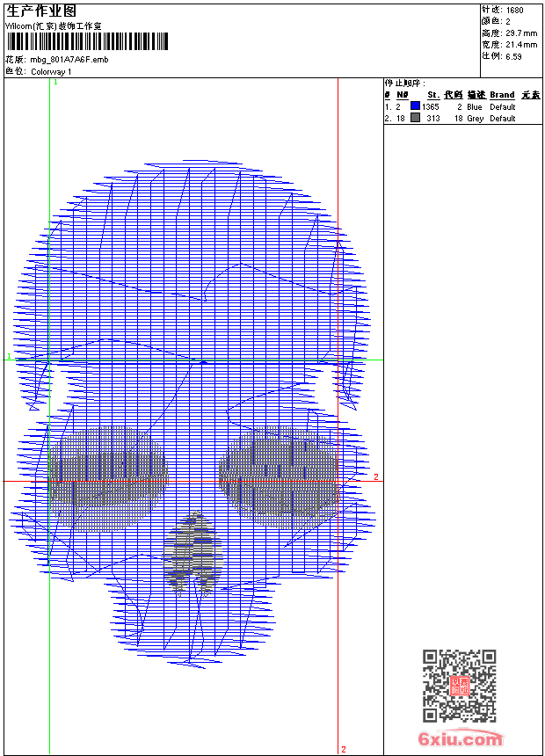Click the red marker 2 at bottom of canvas
Image resolution: width=545 pixels, height=756 pixels.
(x=343, y=749)
